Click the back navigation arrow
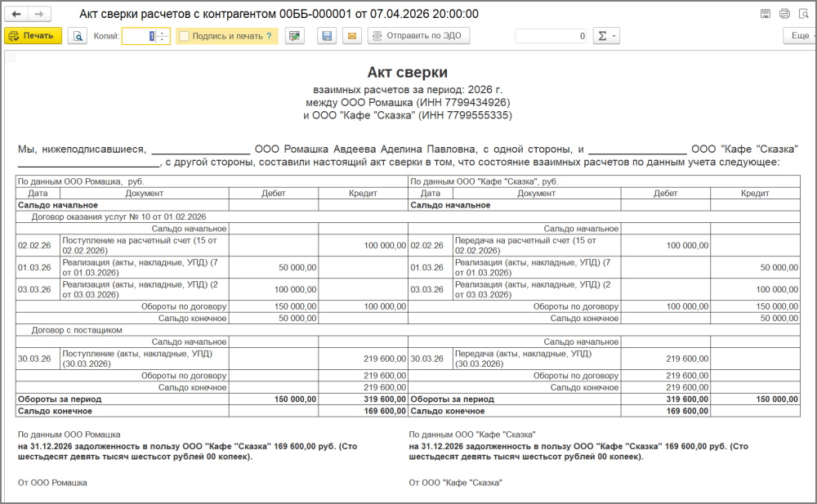Screen dimensions: 817x504 [x=17, y=15]
